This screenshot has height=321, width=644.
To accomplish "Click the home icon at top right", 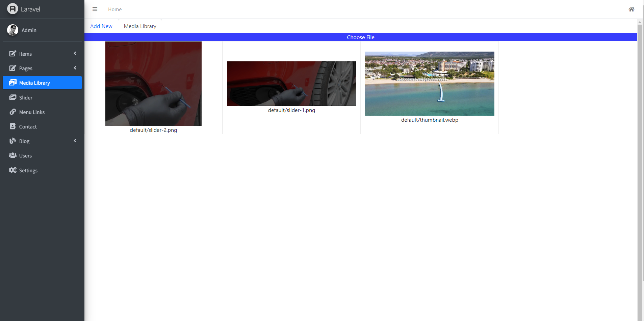I will tap(631, 9).
